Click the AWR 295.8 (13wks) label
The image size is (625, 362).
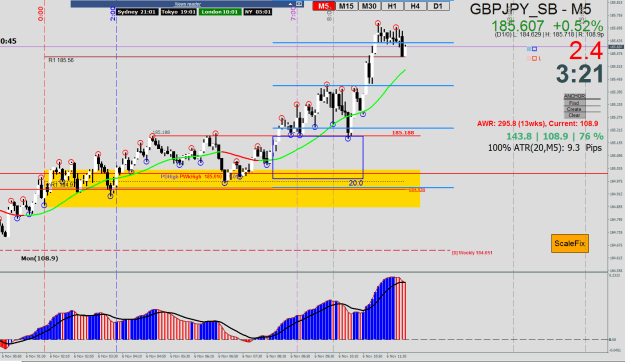(537, 124)
